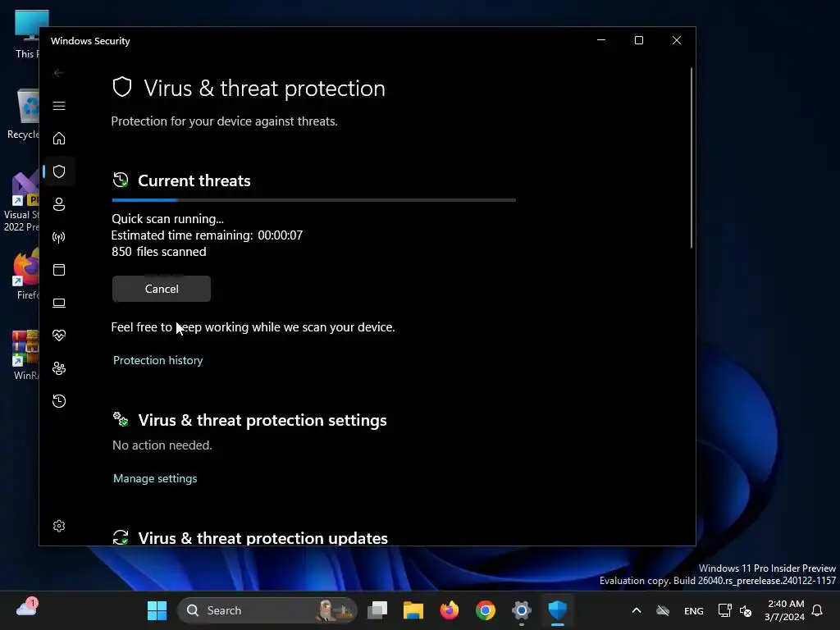Open the Windows Start menu
Image resolution: width=840 pixels, height=630 pixels.
tap(157, 610)
